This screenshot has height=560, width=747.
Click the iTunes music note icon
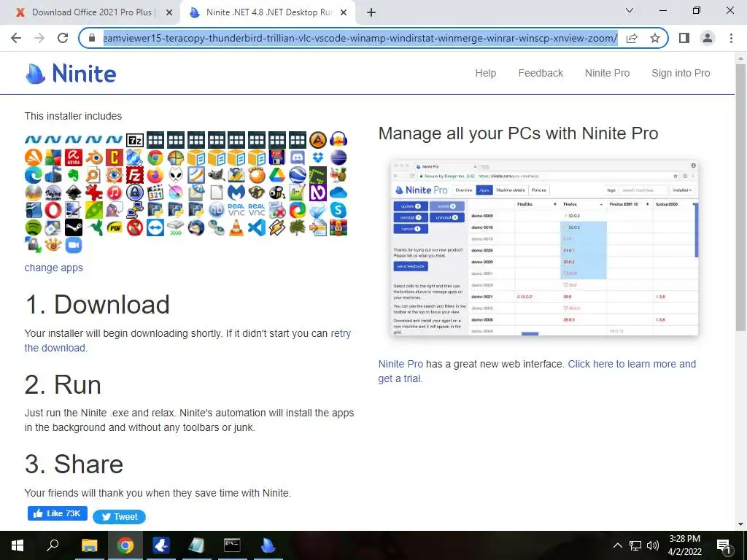pos(115,192)
